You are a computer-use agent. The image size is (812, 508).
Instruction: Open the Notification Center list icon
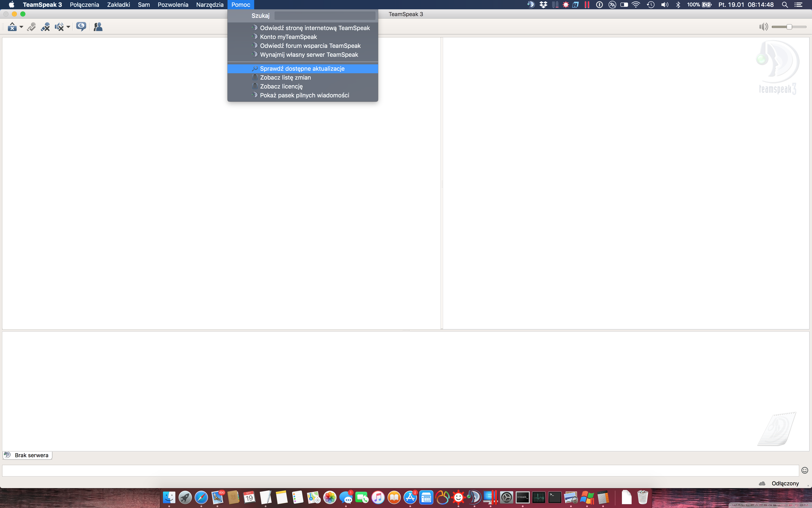pos(799,5)
